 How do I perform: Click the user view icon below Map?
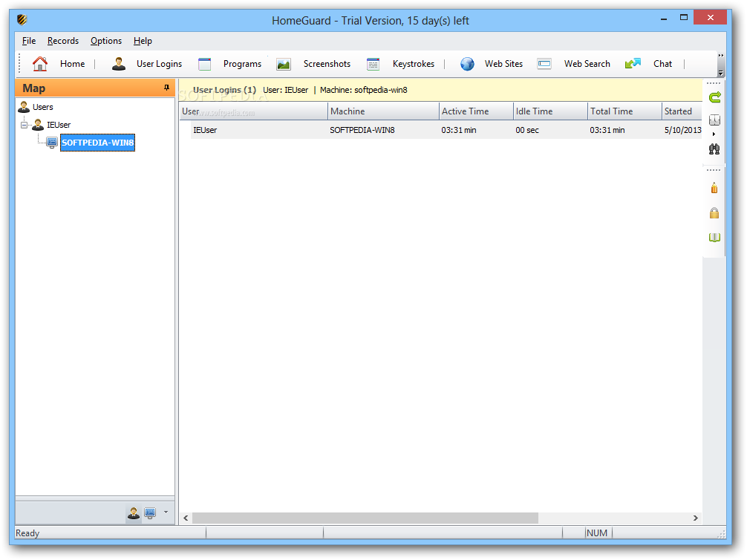(x=134, y=512)
